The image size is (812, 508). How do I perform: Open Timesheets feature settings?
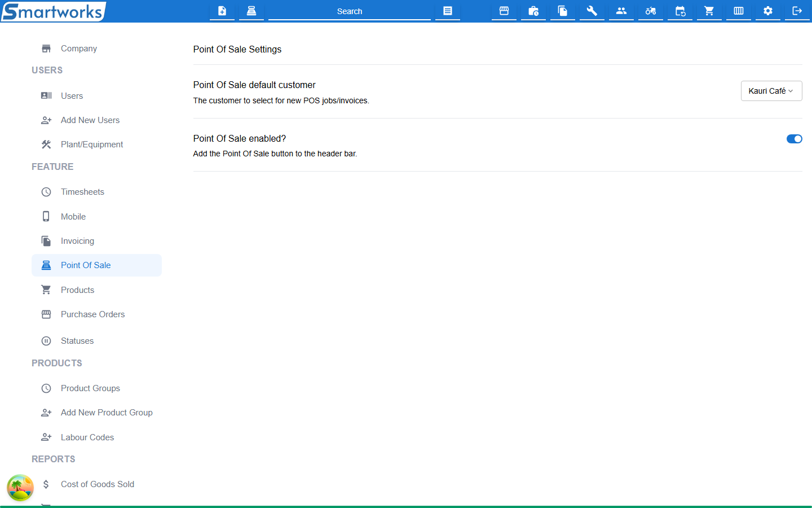pos(96,192)
